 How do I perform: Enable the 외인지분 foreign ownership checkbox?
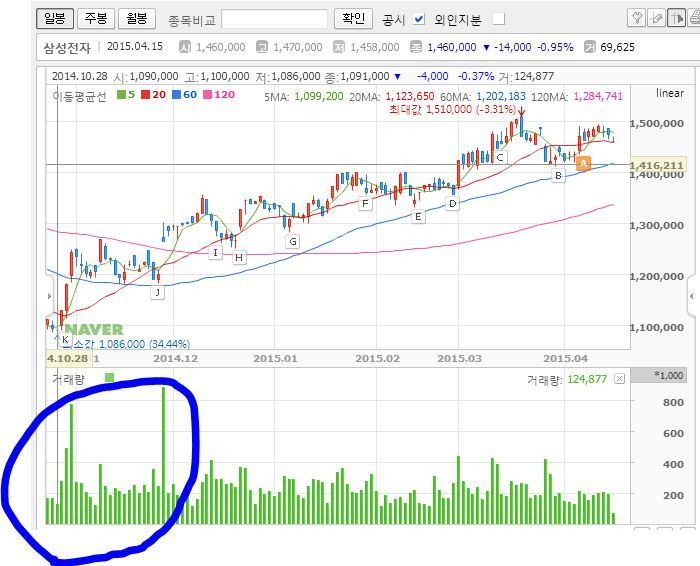(499, 19)
